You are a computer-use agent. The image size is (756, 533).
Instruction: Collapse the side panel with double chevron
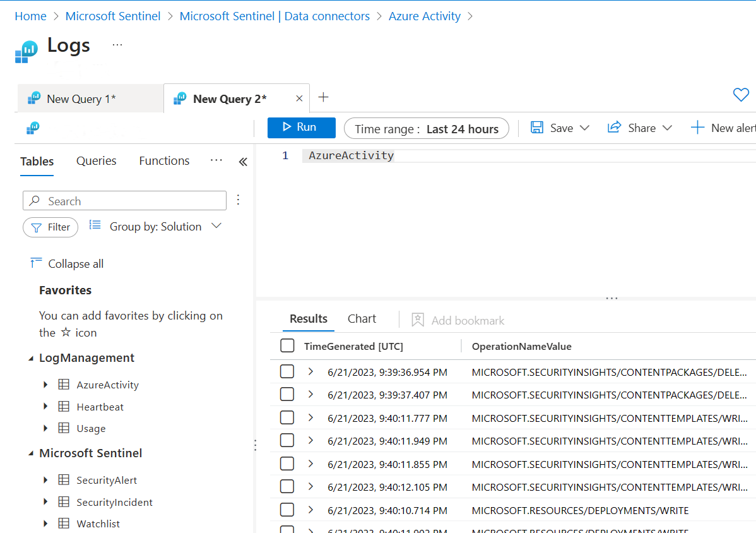coord(243,162)
